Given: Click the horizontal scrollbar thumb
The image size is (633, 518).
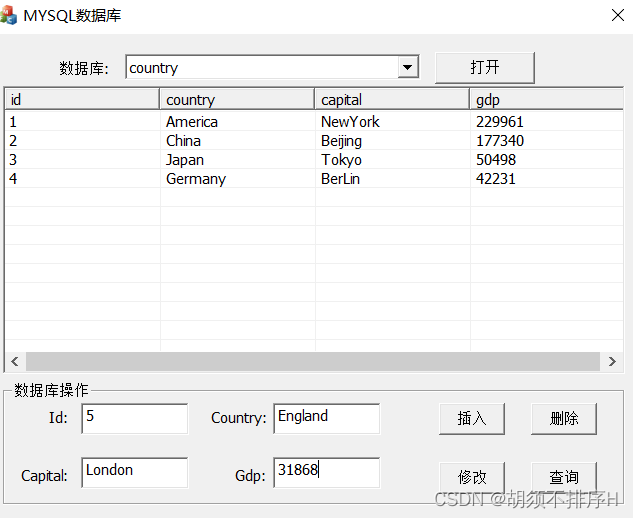Looking at the screenshot, I should coord(313,361).
